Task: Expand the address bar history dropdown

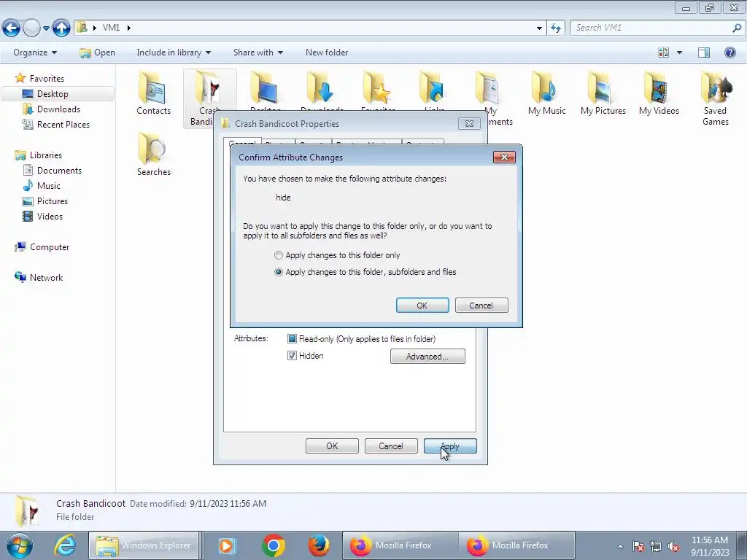Action: (x=539, y=28)
